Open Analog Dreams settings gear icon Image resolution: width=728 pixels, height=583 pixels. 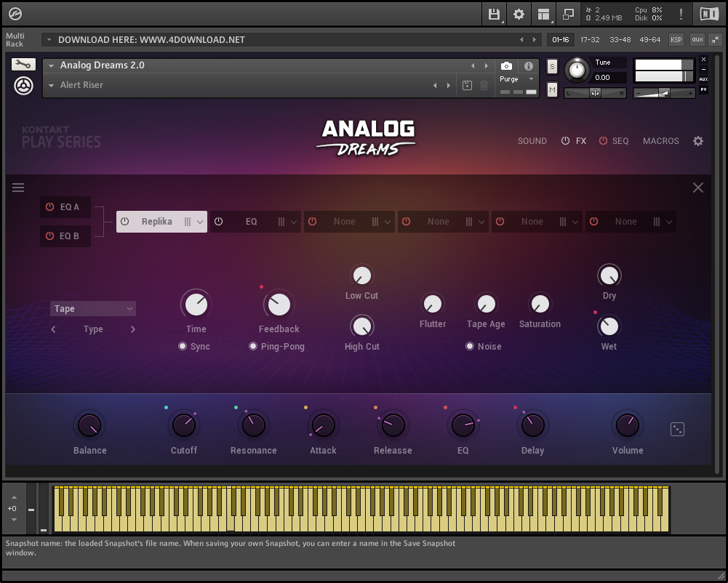click(698, 140)
